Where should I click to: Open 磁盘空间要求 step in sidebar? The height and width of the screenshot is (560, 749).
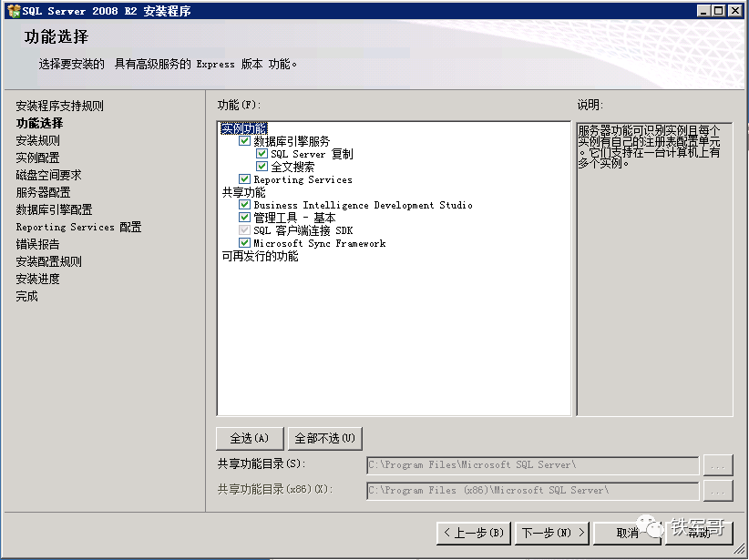tap(48, 175)
